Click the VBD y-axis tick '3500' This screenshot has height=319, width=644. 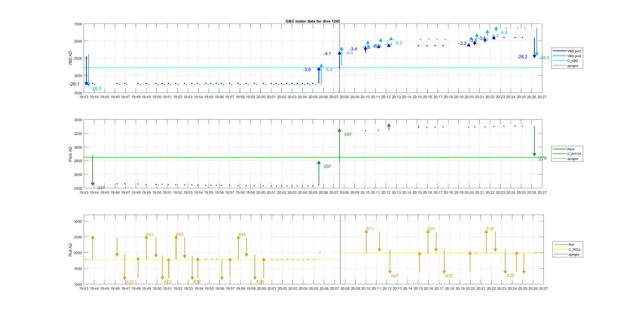click(78, 93)
